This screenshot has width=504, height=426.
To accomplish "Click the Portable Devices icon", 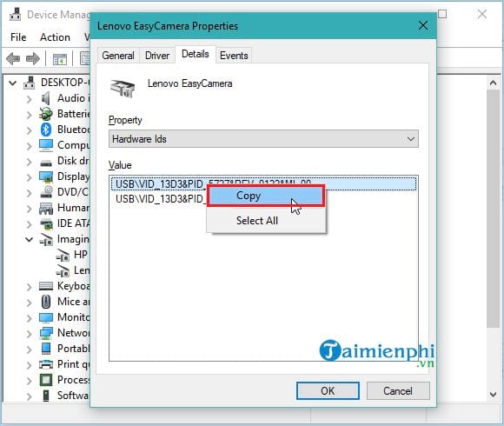I will [x=46, y=349].
